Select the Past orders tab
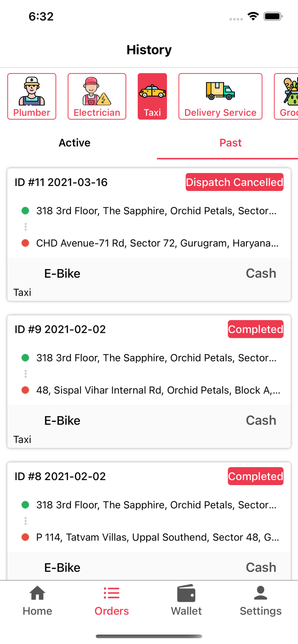The image size is (298, 644). pos(230,143)
